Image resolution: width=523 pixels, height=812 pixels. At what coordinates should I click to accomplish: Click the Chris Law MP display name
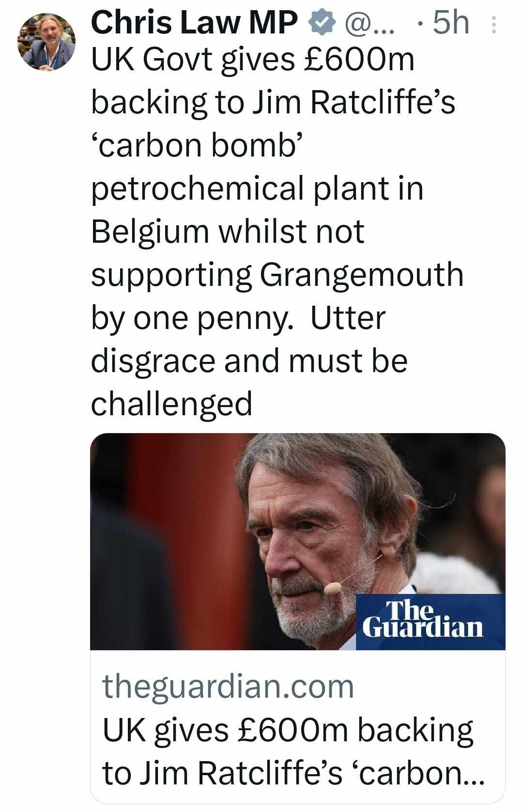tap(194, 23)
